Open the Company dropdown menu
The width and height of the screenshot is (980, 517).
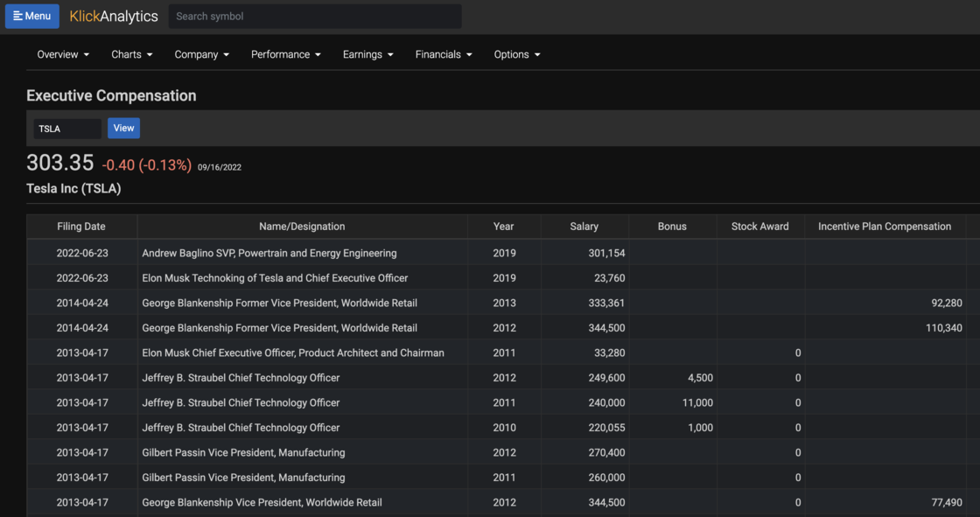(201, 54)
